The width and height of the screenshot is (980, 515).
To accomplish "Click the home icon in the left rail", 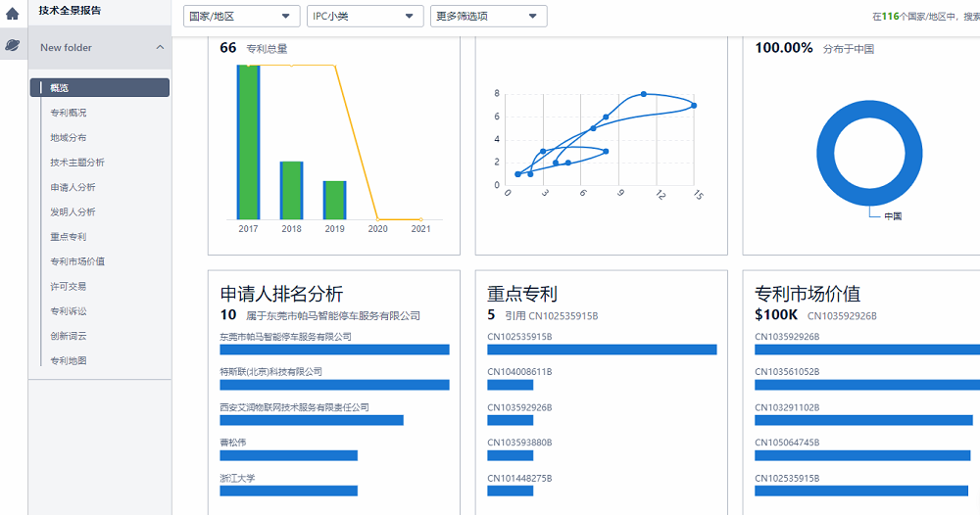I will [x=13, y=14].
